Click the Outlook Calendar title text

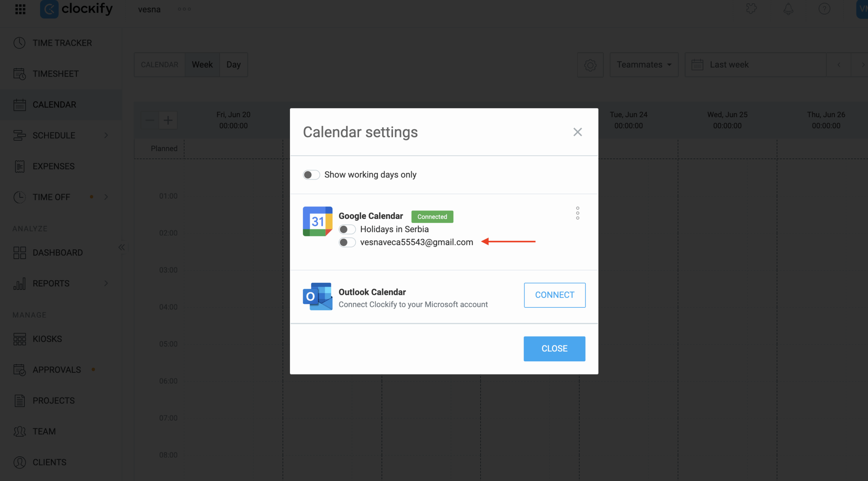pyautogui.click(x=372, y=292)
